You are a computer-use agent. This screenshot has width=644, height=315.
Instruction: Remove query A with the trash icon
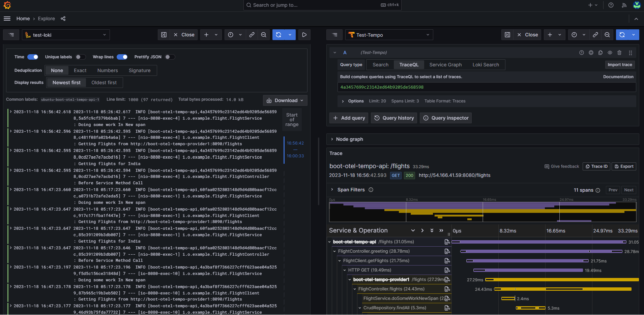(619, 53)
